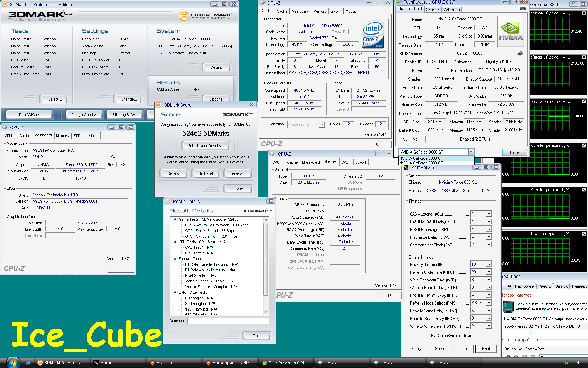
Task: Open Настройки tab in RivaTuner
Action: click(524, 286)
